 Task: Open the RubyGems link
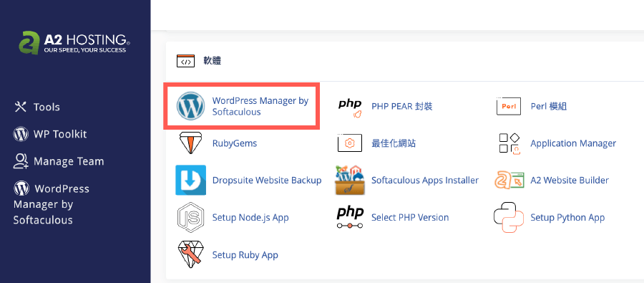235,143
